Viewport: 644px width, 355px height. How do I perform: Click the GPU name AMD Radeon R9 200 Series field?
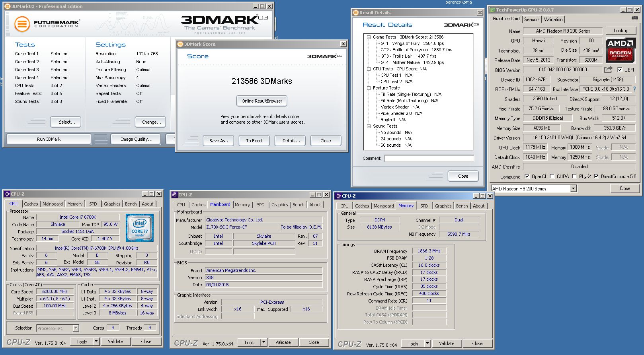click(x=563, y=31)
